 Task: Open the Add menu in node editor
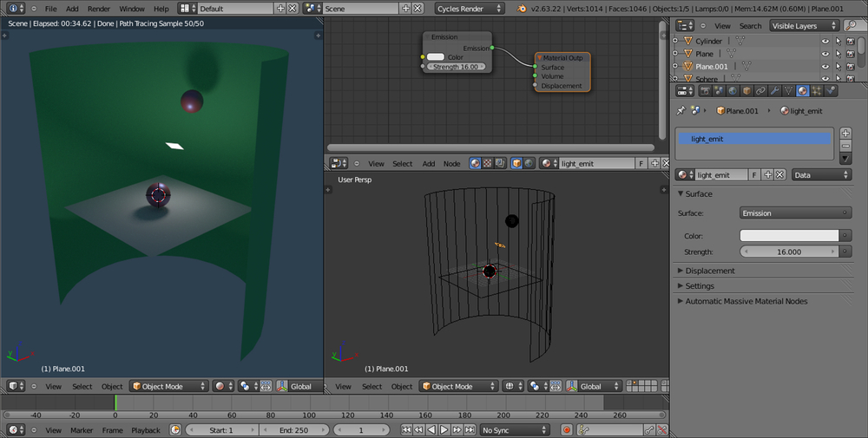(429, 163)
